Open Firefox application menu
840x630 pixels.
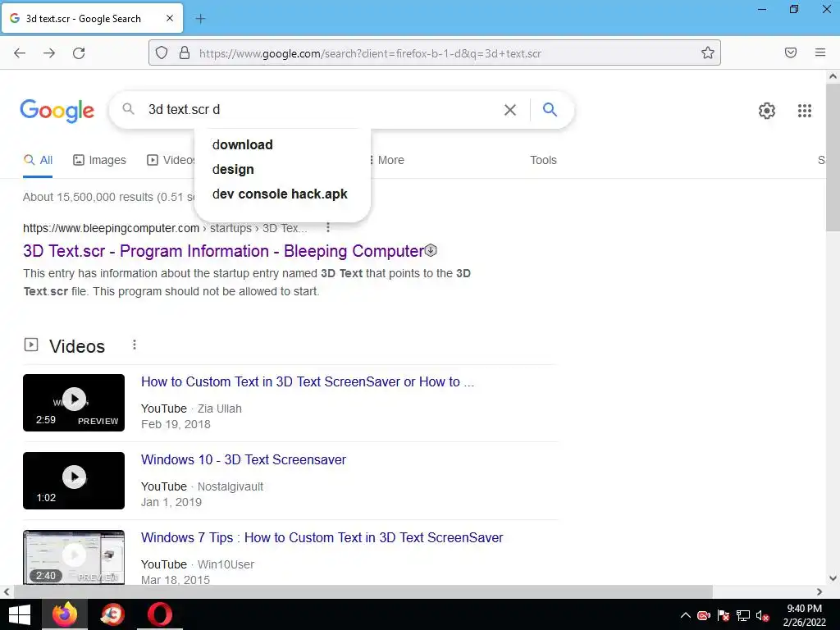[820, 52]
